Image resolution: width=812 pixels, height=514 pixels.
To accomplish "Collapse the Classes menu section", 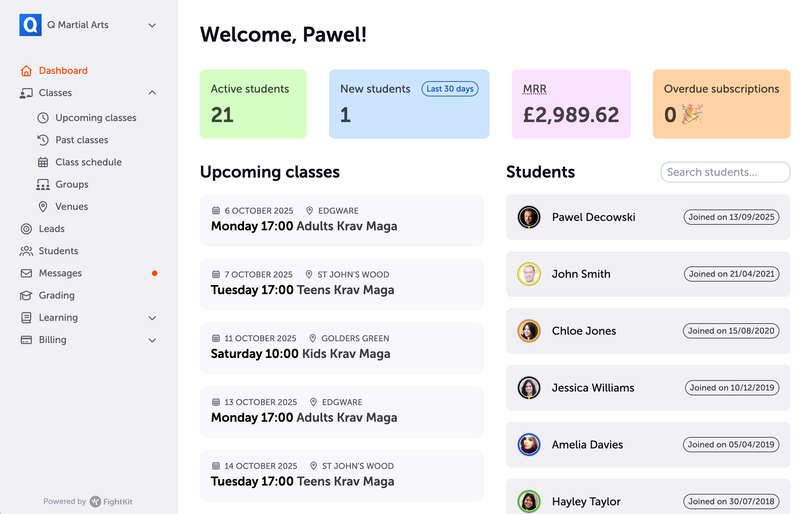I will (152, 93).
